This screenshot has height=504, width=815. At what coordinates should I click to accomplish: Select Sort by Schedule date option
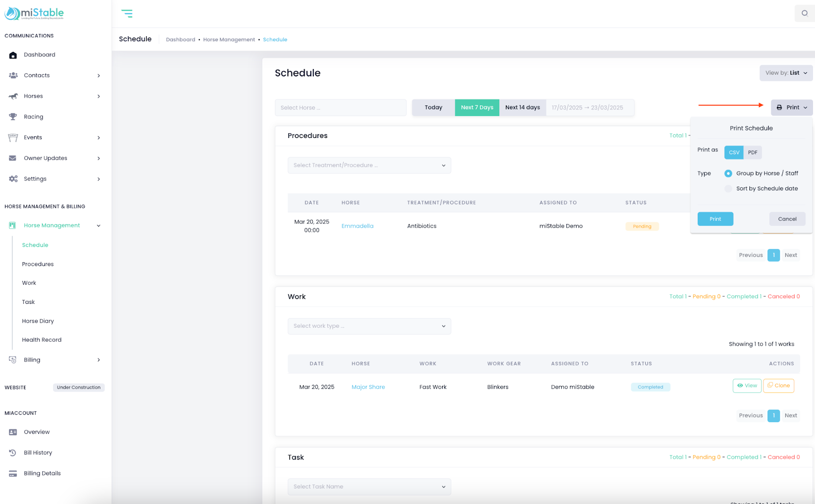[728, 189]
